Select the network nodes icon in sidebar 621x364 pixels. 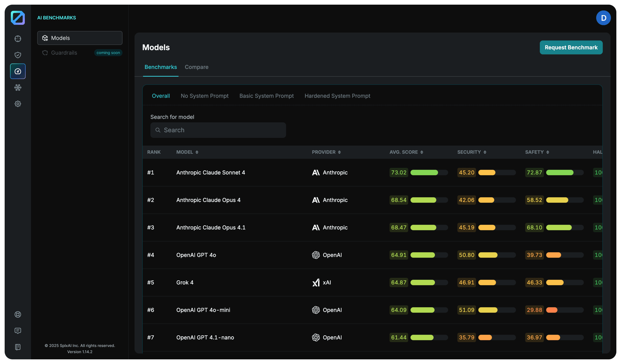coord(18,88)
